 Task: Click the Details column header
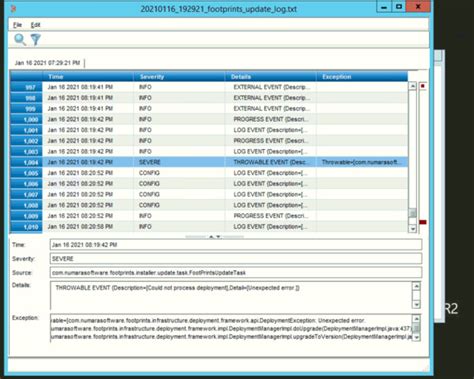[270, 77]
